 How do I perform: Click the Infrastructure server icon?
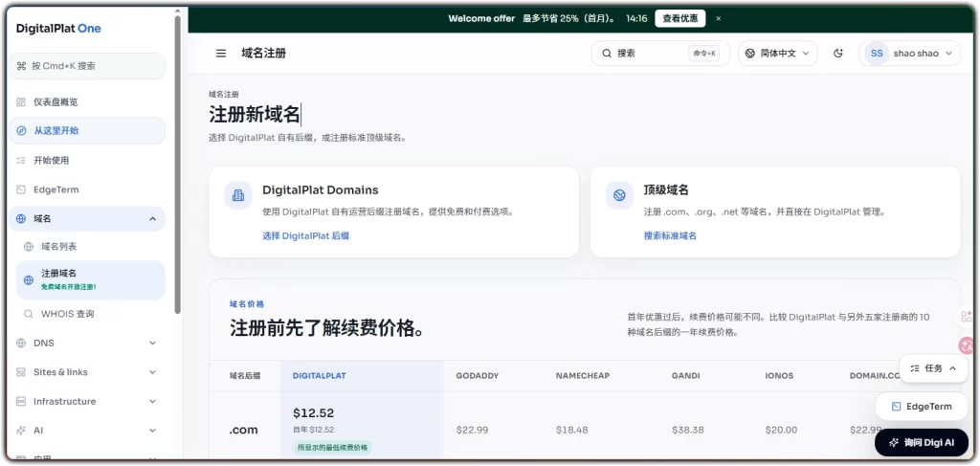pyautogui.click(x=21, y=401)
